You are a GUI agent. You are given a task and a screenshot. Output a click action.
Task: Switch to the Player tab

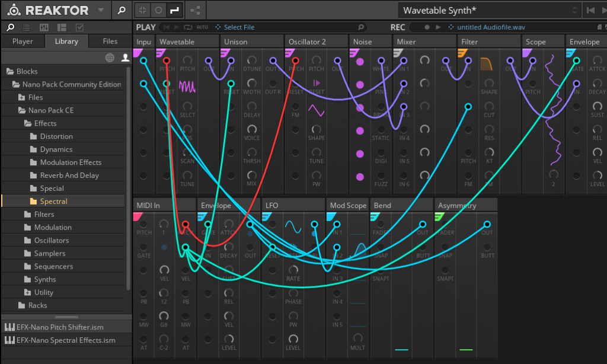(23, 41)
